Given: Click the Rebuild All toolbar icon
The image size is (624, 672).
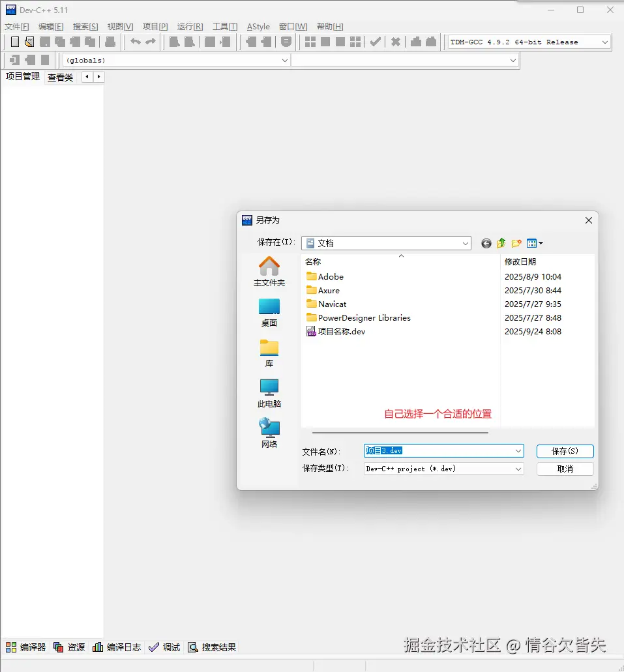Looking at the screenshot, I should pyautogui.click(x=355, y=42).
